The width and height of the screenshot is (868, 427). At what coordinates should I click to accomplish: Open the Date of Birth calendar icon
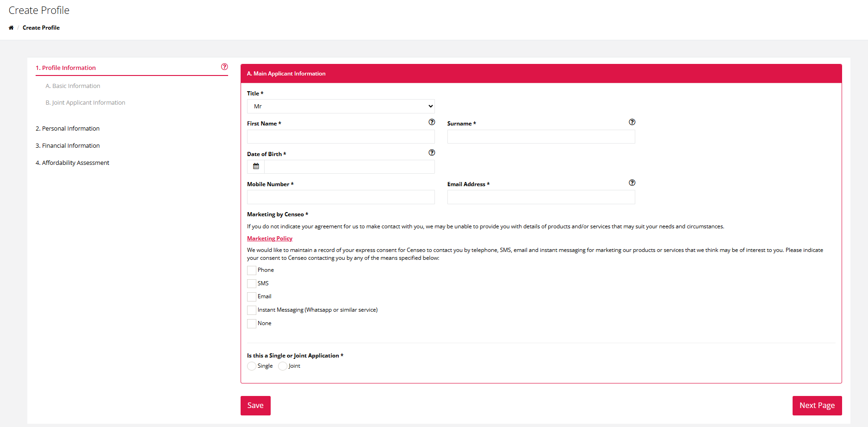coord(256,167)
